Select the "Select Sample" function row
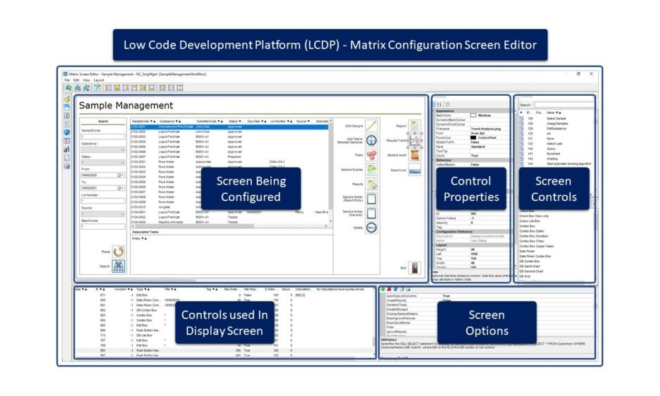Screen dimensions: 660x396 (x=556, y=119)
